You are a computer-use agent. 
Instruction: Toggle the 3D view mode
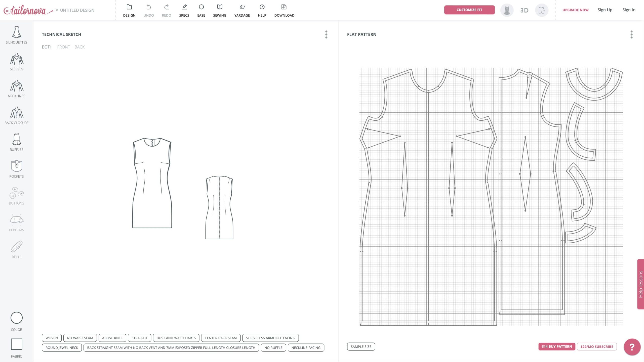(x=524, y=10)
